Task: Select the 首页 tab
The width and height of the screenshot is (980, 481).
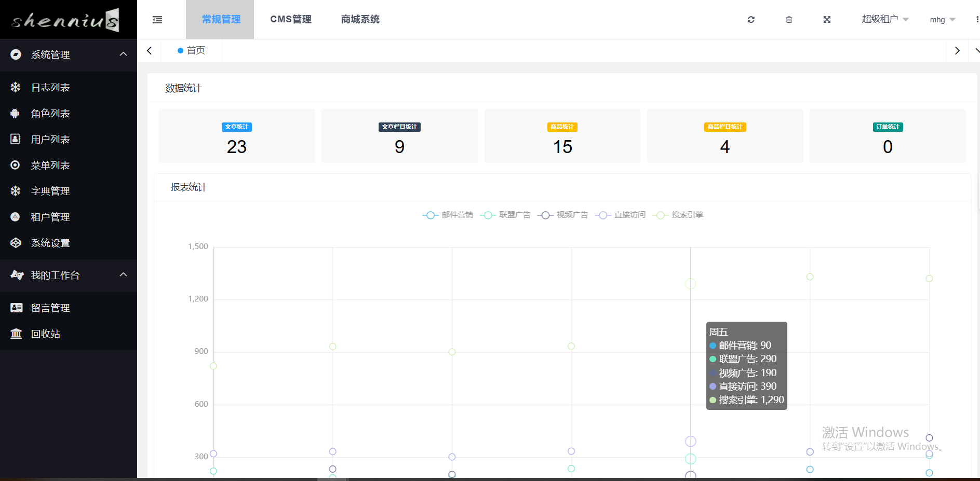Action: (x=192, y=50)
